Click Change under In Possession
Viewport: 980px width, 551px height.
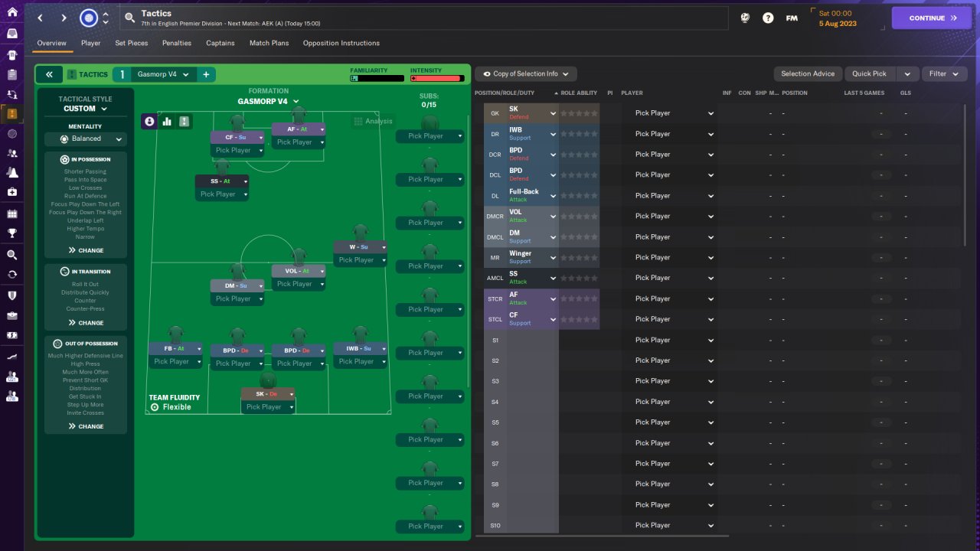coord(86,250)
